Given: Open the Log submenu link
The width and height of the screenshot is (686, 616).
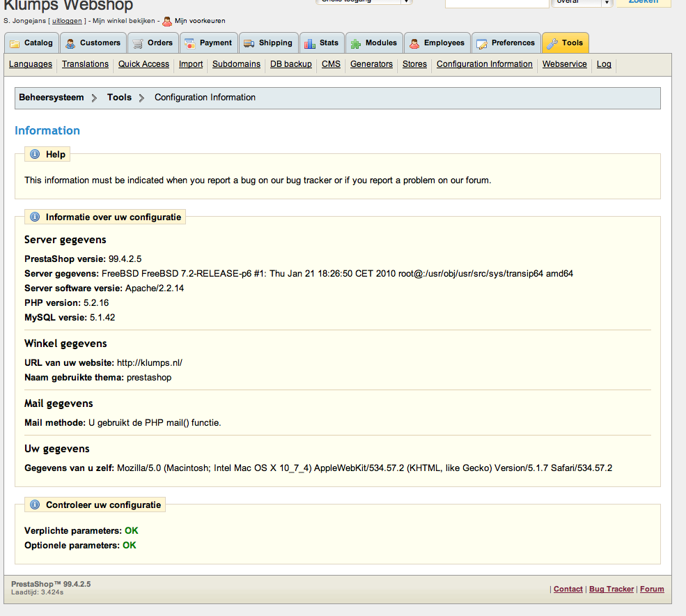Looking at the screenshot, I should pyautogui.click(x=605, y=64).
